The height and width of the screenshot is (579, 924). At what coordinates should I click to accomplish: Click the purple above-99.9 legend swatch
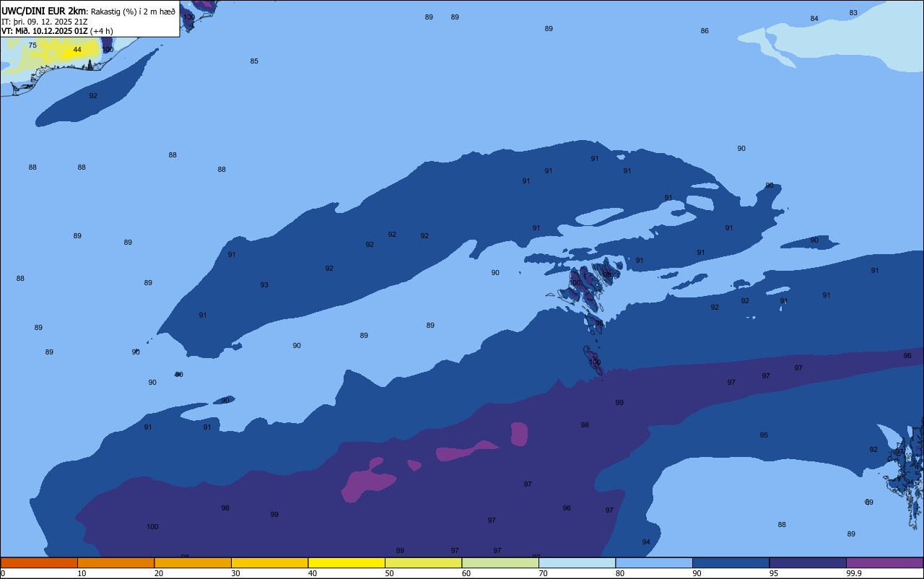[884, 562]
